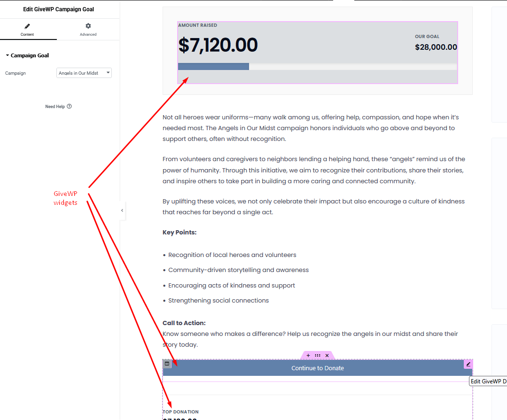The image size is (507, 420).
Task: Click the container drag handle dots icon
Action: pyautogui.click(x=318, y=356)
